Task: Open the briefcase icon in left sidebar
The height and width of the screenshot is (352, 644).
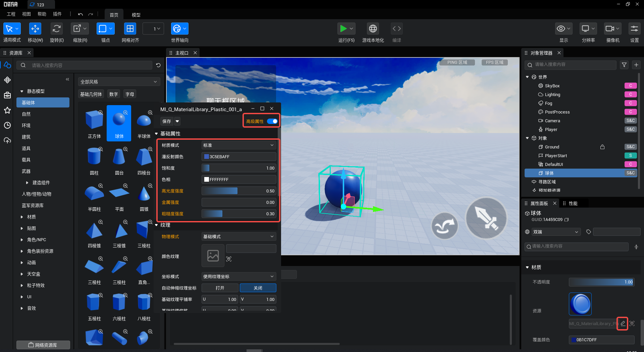Action: click(7, 95)
